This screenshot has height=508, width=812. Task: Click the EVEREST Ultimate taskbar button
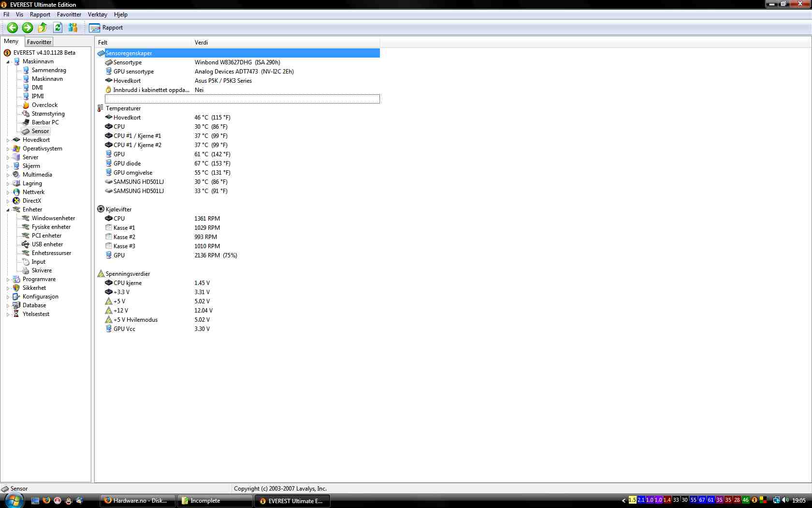292,501
